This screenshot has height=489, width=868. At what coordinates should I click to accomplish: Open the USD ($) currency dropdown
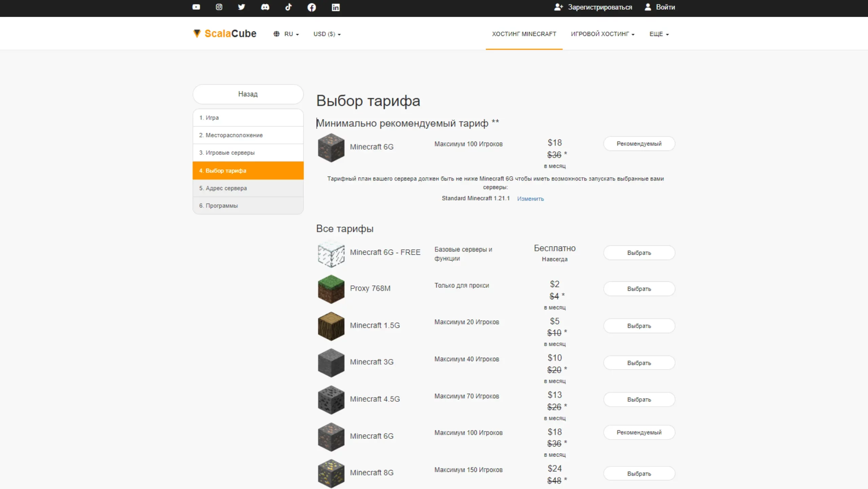pos(327,34)
